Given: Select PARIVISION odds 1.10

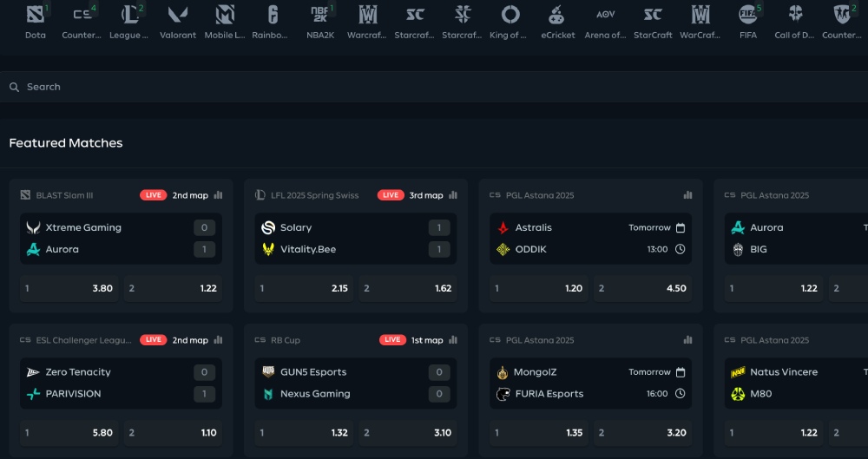Looking at the screenshot, I should tap(173, 433).
